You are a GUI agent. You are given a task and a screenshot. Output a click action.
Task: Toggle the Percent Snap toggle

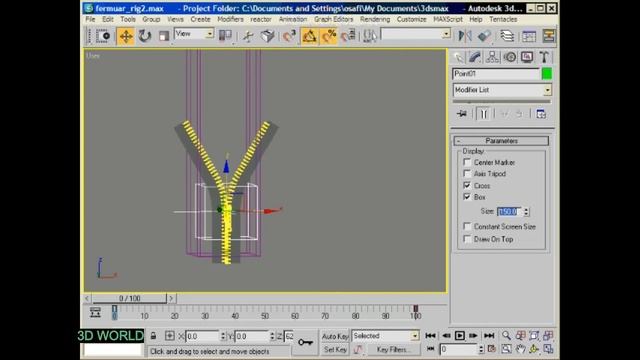(329, 36)
